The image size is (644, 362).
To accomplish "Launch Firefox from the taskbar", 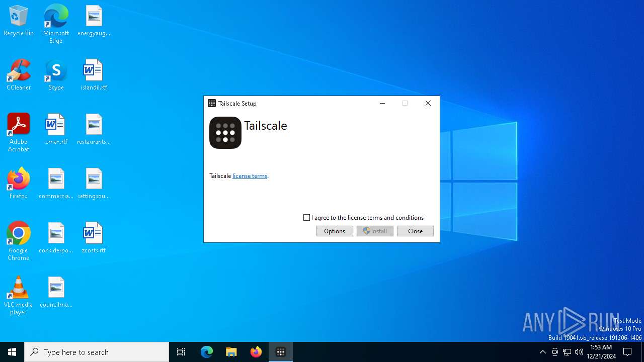I will pos(256,352).
